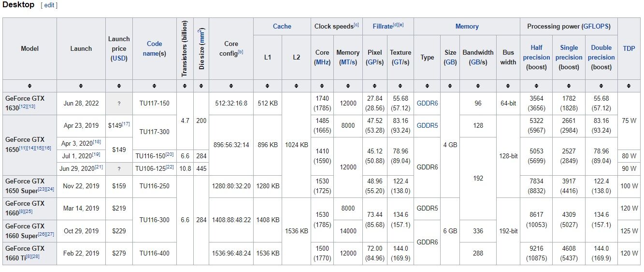The width and height of the screenshot is (644, 272).
Task: Select the GeForce GTX 1660 Super model cell
Action: tap(30, 231)
